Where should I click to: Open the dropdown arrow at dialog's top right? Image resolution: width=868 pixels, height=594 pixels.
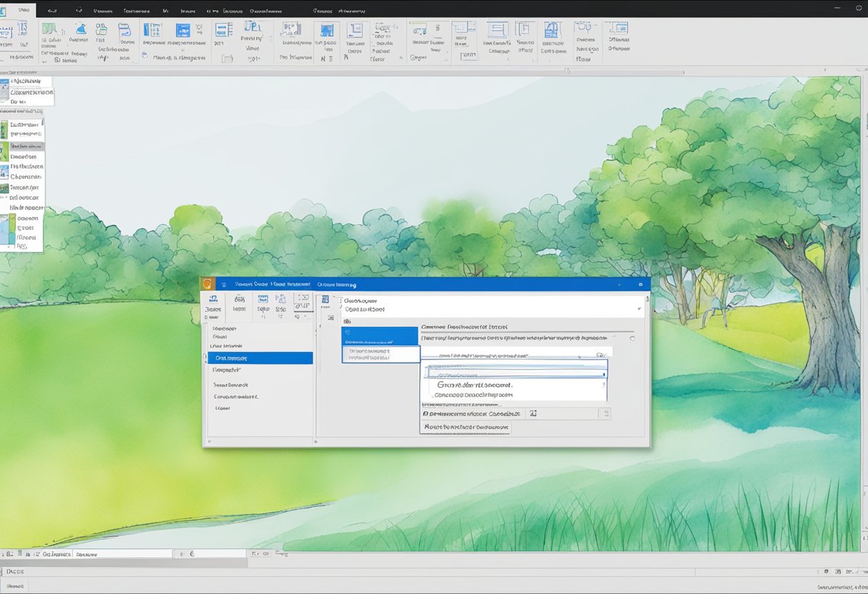pos(637,310)
